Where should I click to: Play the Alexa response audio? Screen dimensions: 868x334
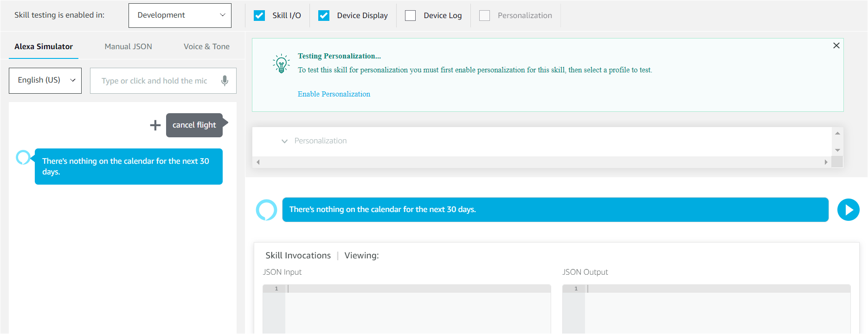point(848,210)
